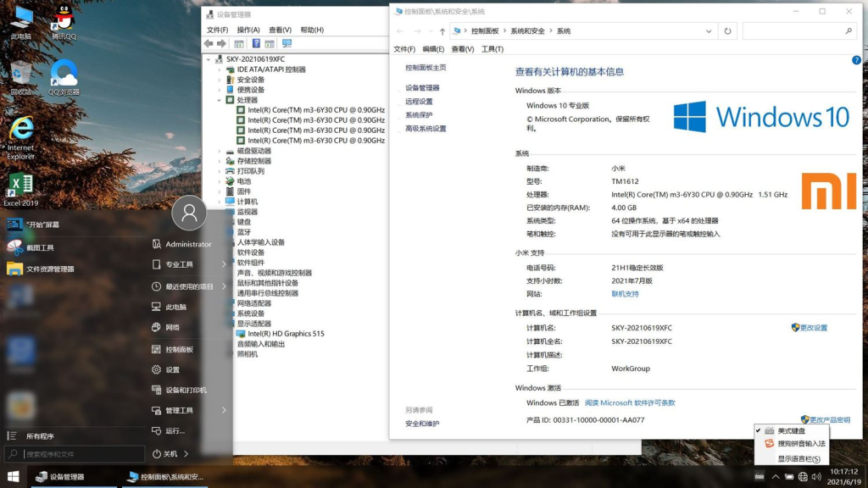The width and height of the screenshot is (868, 488).
Task: Click the Device Manager help toolbar icon
Action: (256, 44)
